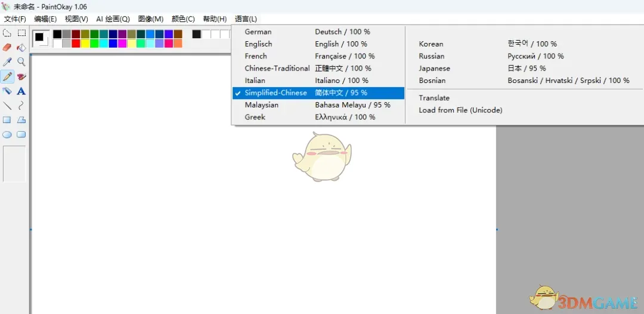Select Russian language option
644x314 pixels.
pos(525,56)
